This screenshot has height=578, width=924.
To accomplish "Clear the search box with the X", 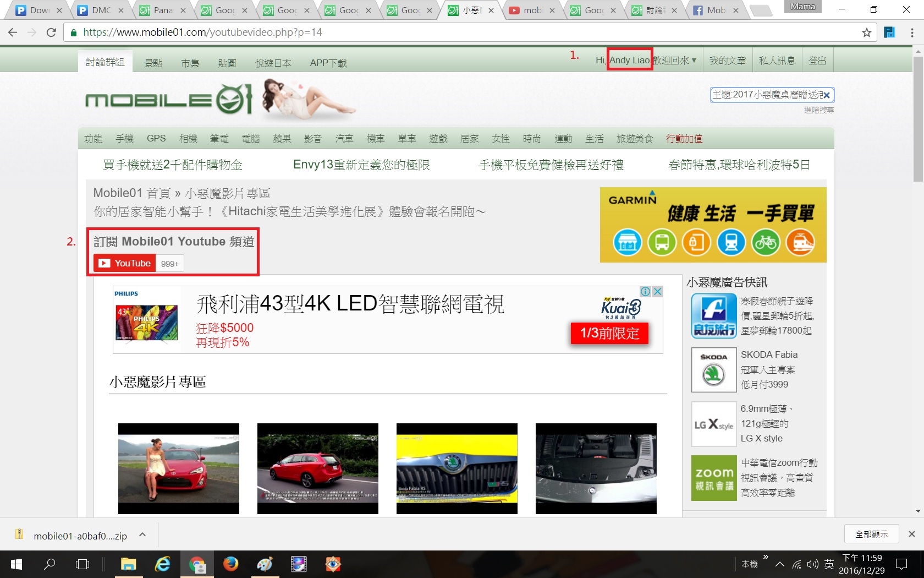I will tap(827, 95).
